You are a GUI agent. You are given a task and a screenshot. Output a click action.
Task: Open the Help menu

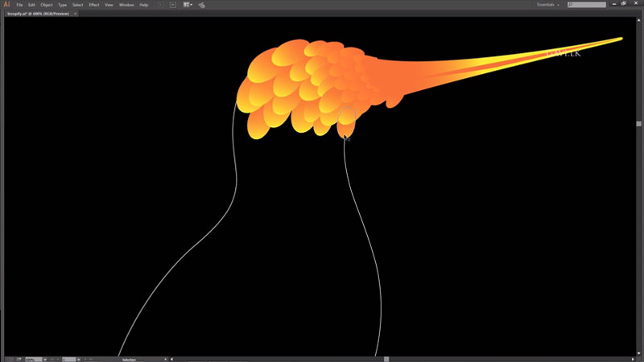(144, 5)
